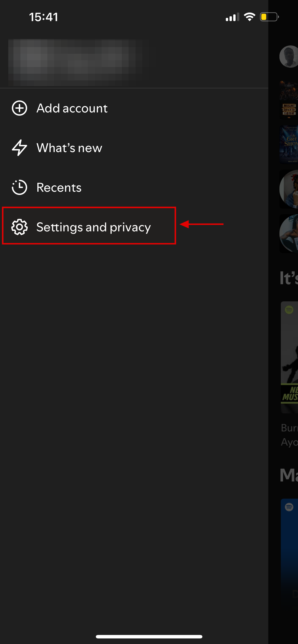This screenshot has height=644, width=298.
Task: Open The Greatest Showman album cover
Action: pyautogui.click(x=289, y=144)
